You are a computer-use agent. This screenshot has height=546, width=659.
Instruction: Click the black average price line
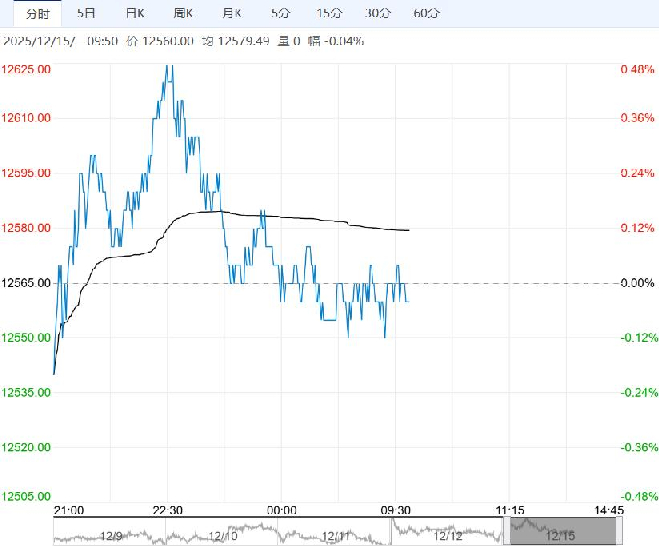(300, 217)
